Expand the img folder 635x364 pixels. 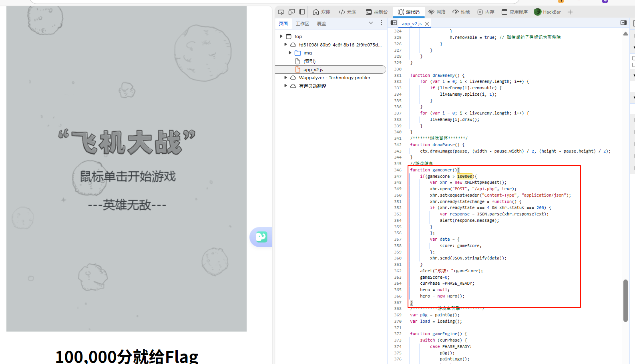pos(290,53)
